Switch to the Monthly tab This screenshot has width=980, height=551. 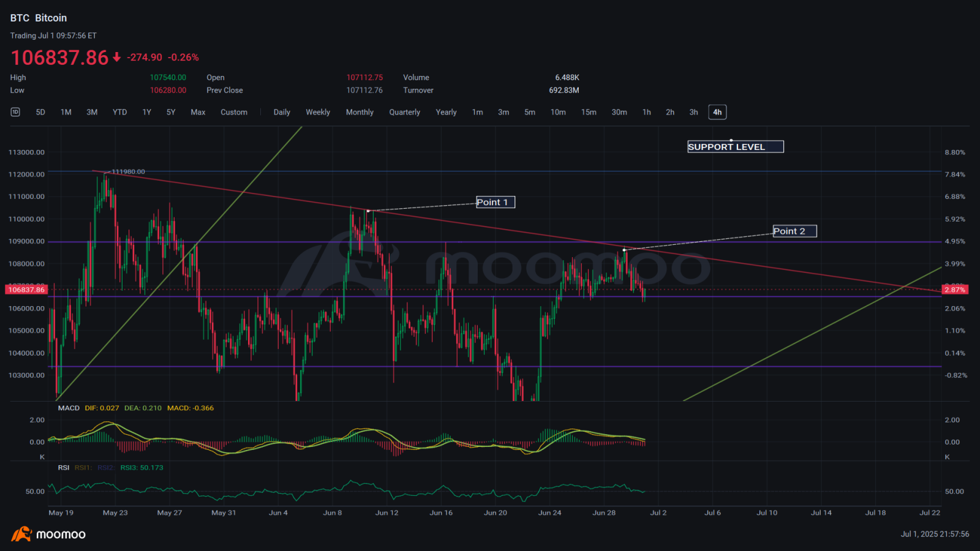360,112
